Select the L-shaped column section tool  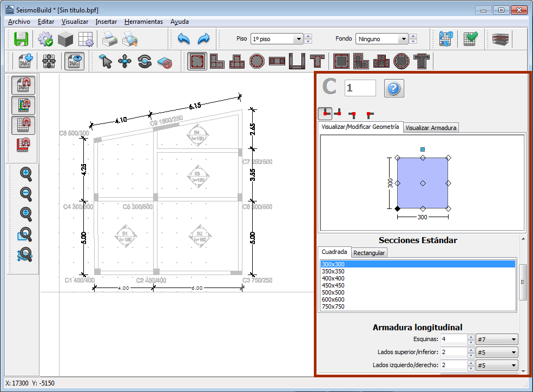[x=218, y=62]
